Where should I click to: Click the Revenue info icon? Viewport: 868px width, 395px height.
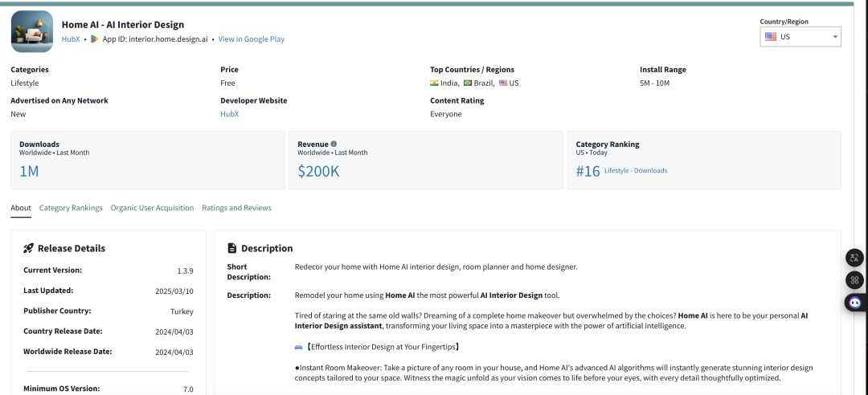pyautogui.click(x=334, y=144)
